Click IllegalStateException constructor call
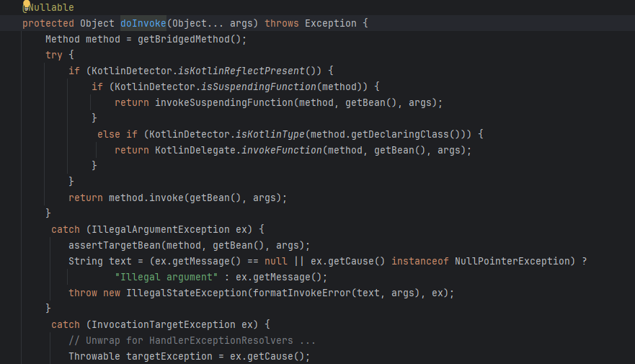 click(x=187, y=293)
